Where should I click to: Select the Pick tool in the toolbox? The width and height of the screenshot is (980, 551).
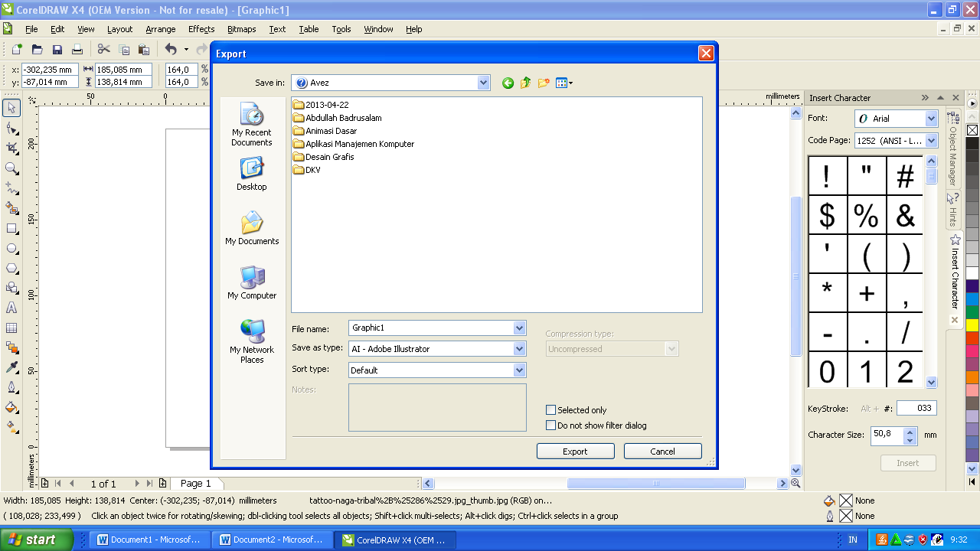coord(11,108)
